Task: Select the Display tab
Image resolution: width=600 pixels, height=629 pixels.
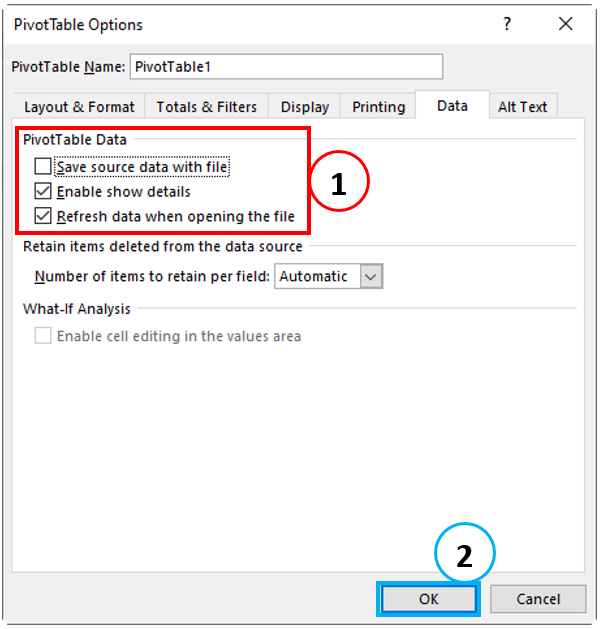Action: tap(304, 107)
